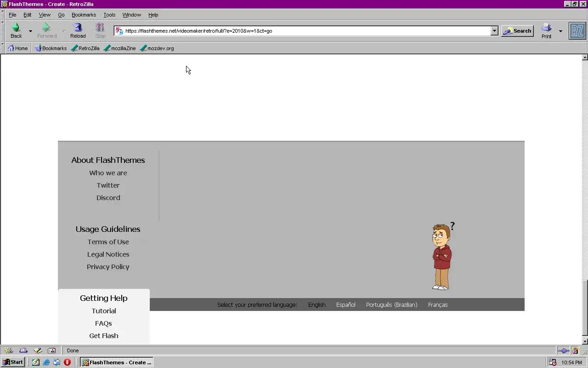Click the FlashThemes - Create taskbar button
Screen dimensions: 588x368
tap(117, 362)
